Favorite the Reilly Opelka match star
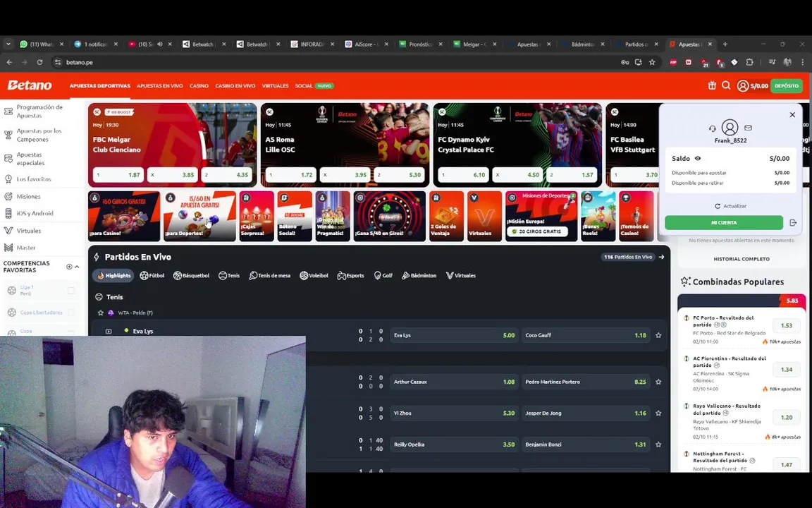 tap(658, 445)
